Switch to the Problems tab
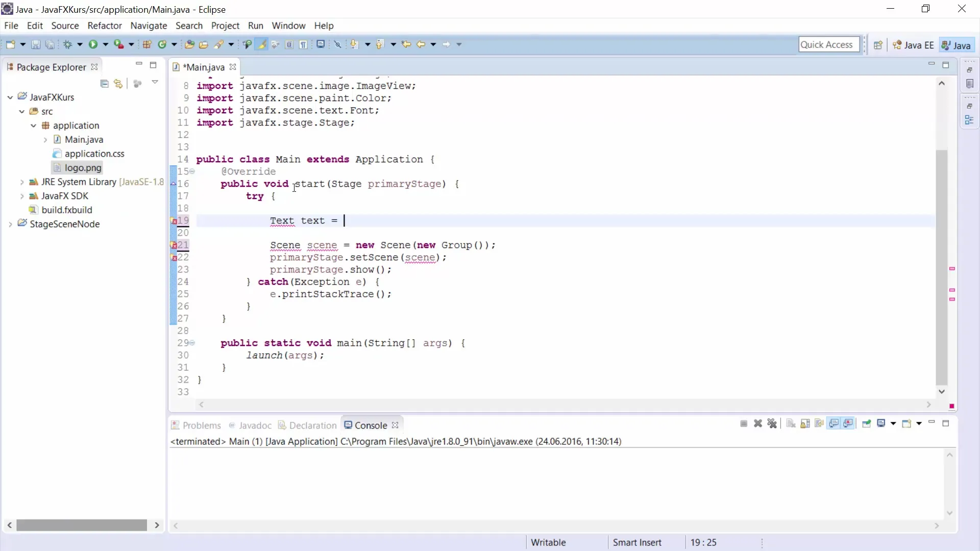The width and height of the screenshot is (980, 551). 196,425
